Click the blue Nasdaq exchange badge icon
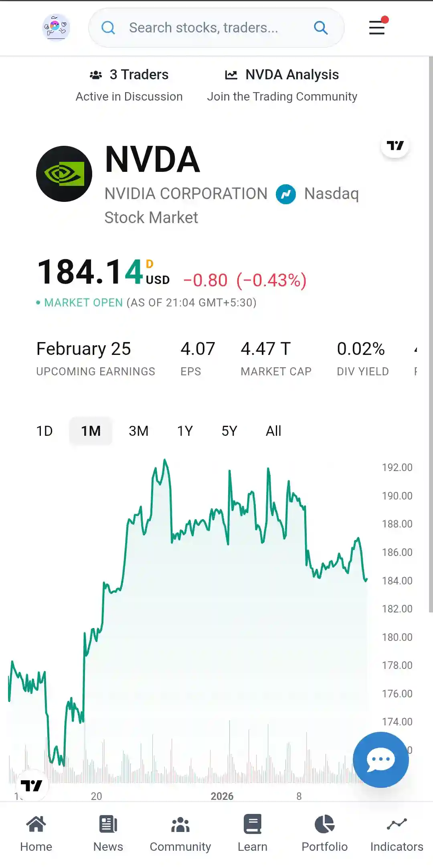The width and height of the screenshot is (433, 868). (x=286, y=194)
